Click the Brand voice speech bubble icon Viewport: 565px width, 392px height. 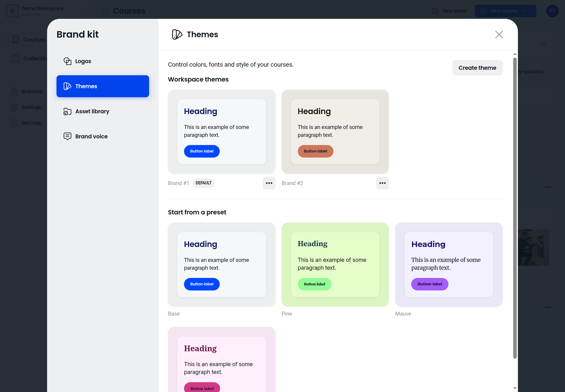click(x=67, y=136)
